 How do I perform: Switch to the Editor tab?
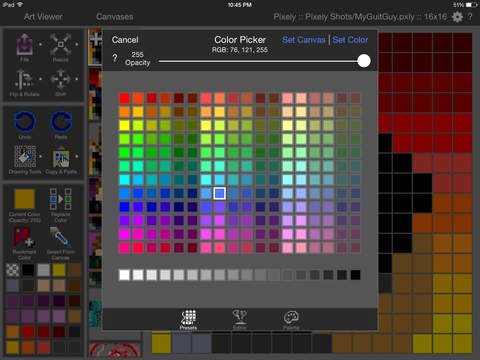[x=239, y=320]
